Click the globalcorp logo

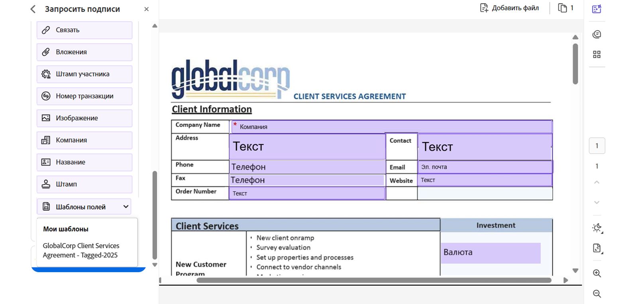230,79
